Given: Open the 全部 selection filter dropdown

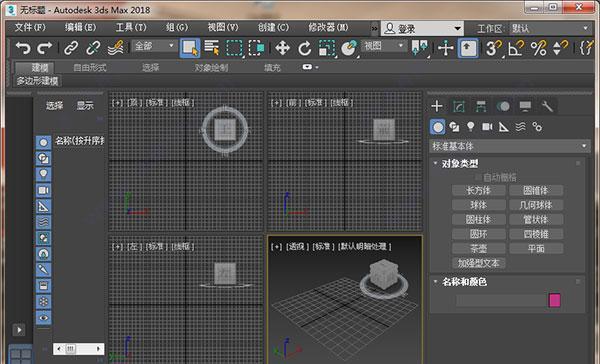Looking at the screenshot, I should 154,46.
